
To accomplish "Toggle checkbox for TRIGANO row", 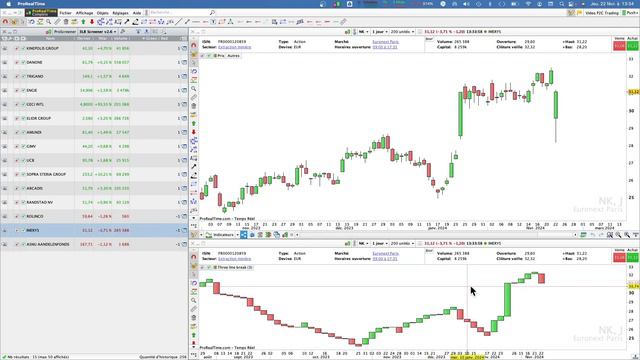I will click(x=23, y=76).
